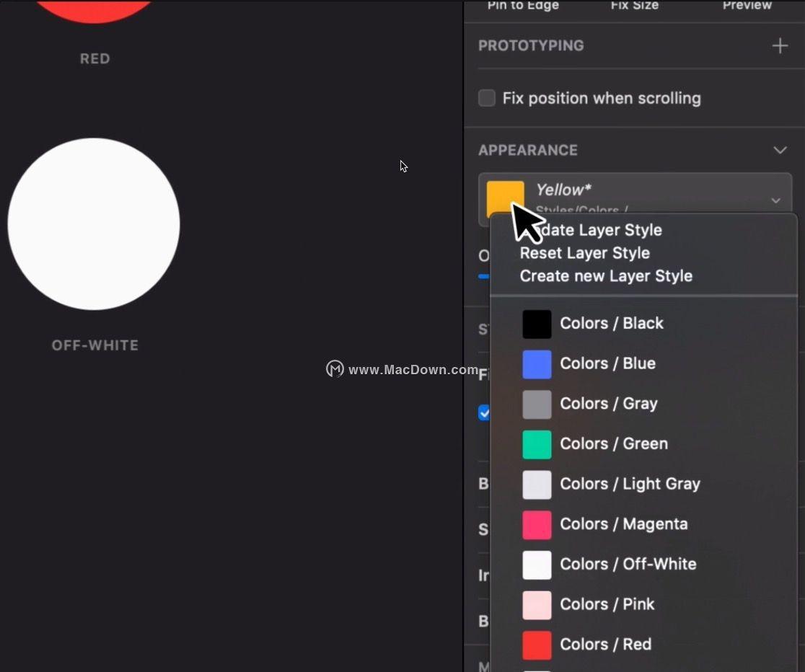Select Colors / Green layer style
This screenshot has width=805, height=672.
click(x=644, y=443)
